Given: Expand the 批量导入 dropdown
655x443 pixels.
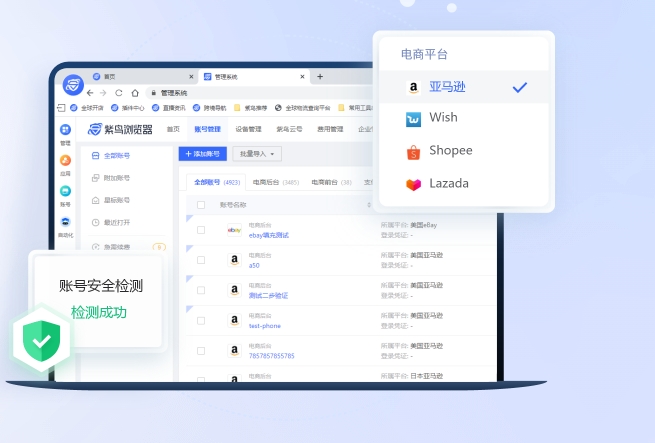Looking at the screenshot, I should pos(257,154).
